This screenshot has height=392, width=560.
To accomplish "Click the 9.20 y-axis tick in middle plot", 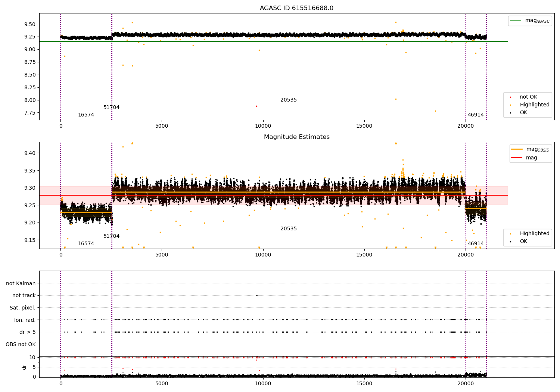I will pos(29,223).
